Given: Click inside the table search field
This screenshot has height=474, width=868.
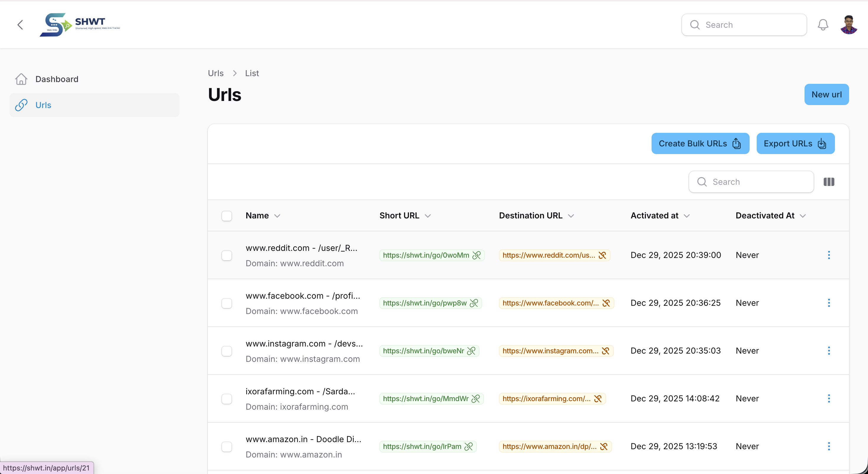Looking at the screenshot, I should [x=751, y=182].
